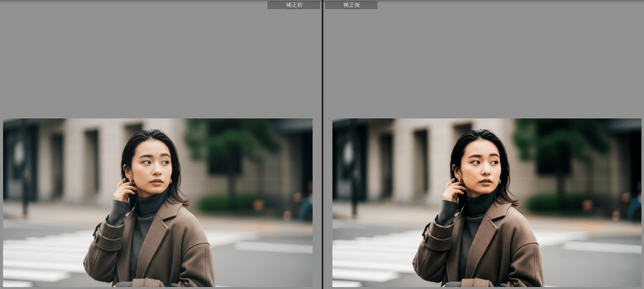
Task: Select the after (補正後) photo preview
Action: (486, 202)
